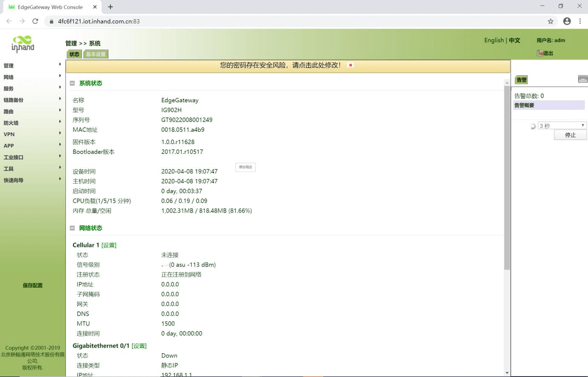Click the 退出 logout icon

point(540,53)
